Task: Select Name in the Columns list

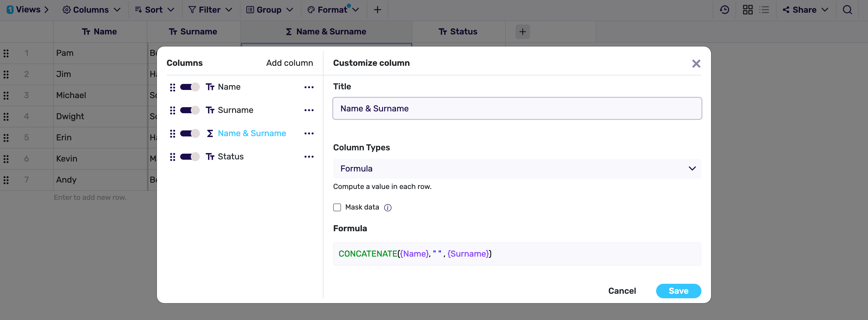Action: [229, 87]
